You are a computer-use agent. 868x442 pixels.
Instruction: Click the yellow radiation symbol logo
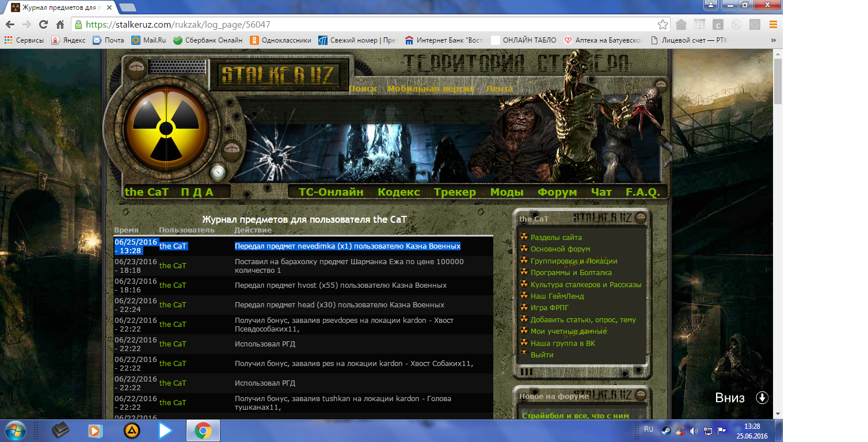click(166, 127)
